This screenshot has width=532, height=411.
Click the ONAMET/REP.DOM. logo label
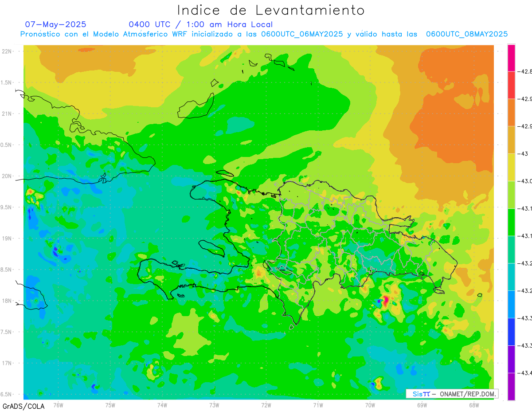452,394
